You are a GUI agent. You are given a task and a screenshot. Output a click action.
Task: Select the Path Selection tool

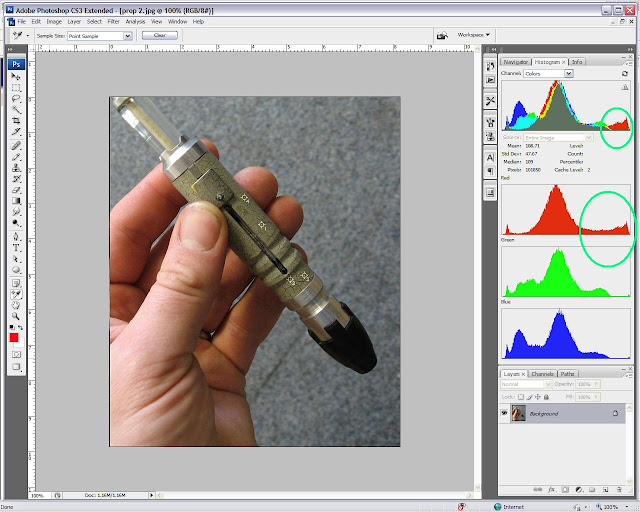[16, 259]
